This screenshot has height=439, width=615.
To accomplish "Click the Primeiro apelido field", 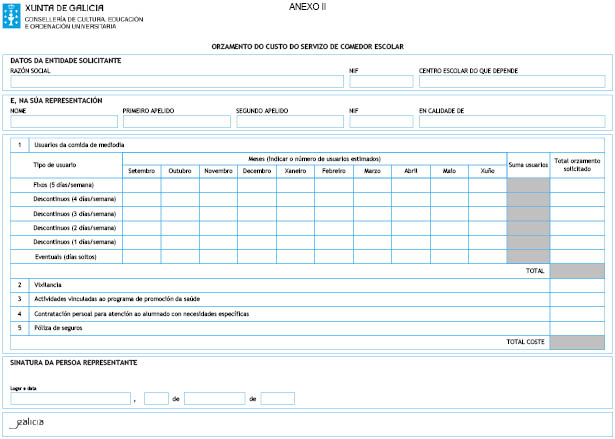I will [176, 121].
